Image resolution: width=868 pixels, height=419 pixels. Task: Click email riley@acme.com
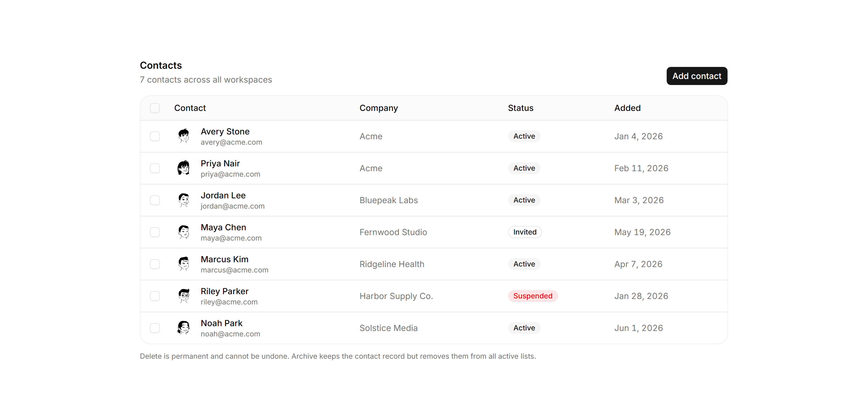pyautogui.click(x=229, y=302)
